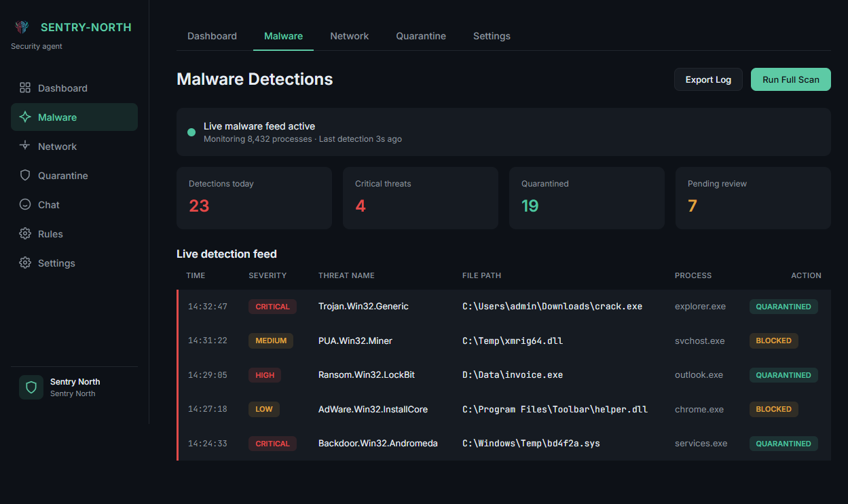Click file path C:\Windows\Temp\bd4f2a.sys
The image size is (848, 504).
pos(531,444)
